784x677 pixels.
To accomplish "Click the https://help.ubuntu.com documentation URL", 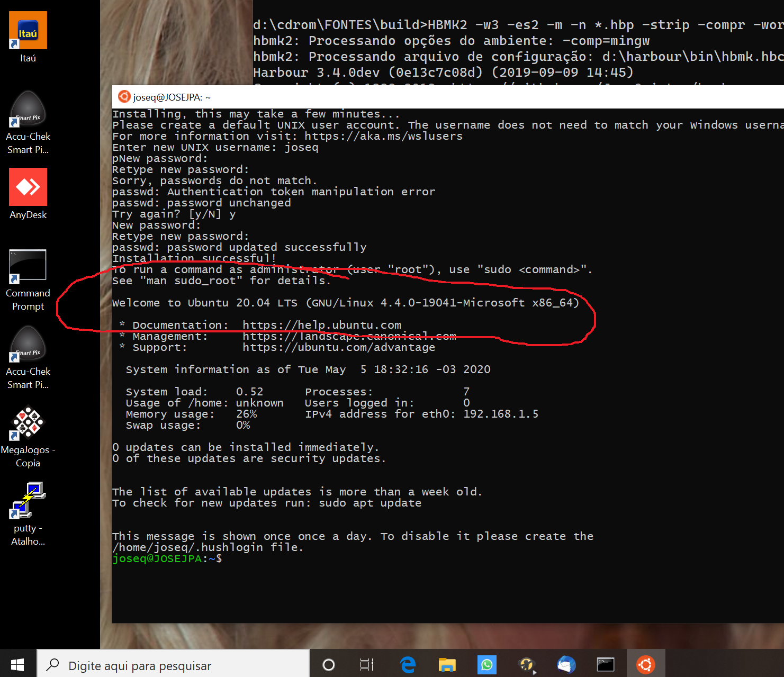I will [322, 325].
